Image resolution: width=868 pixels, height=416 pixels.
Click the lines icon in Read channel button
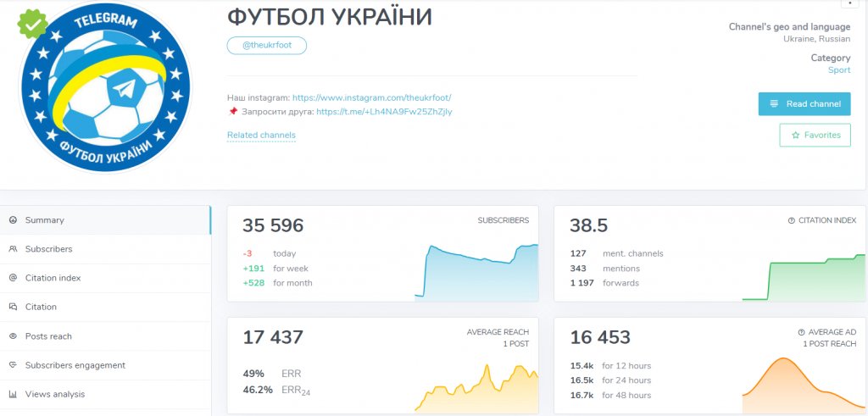tap(774, 104)
